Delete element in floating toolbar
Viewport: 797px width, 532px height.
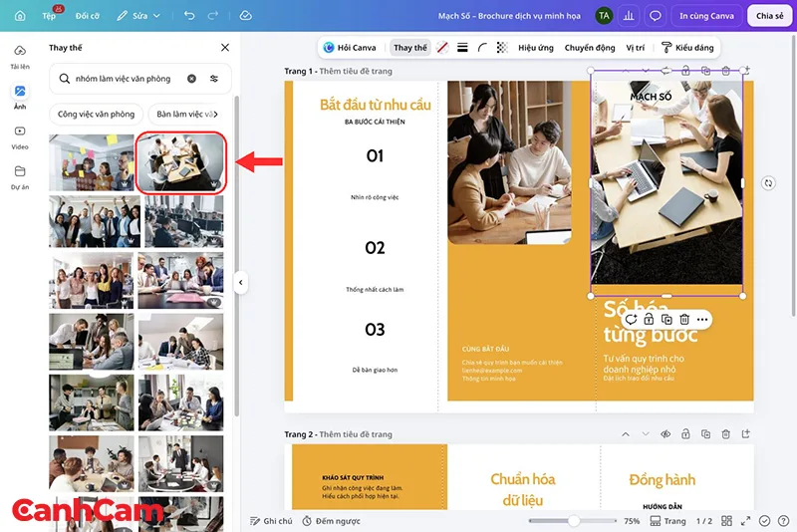(x=684, y=319)
